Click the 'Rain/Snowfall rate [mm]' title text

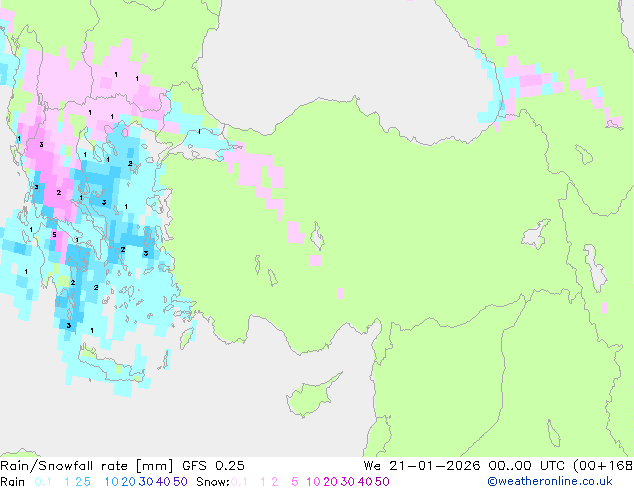pos(87,466)
